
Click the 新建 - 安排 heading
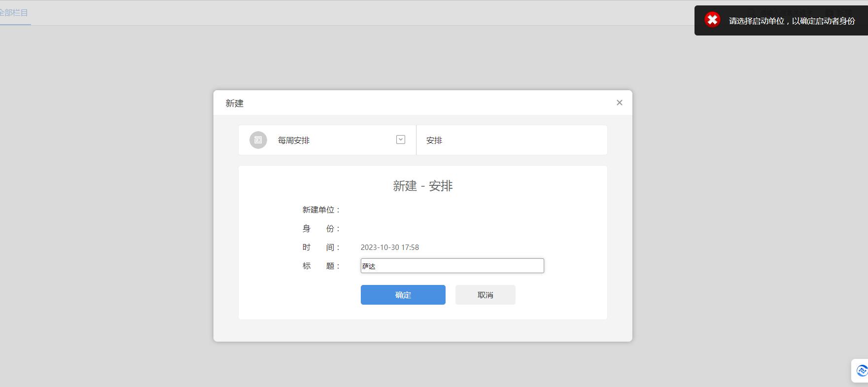coord(422,186)
